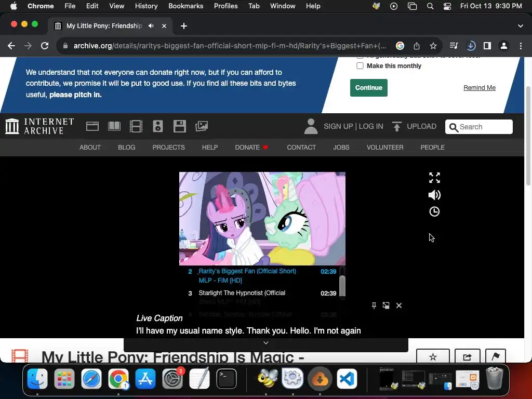Click the video player frame

click(x=262, y=219)
